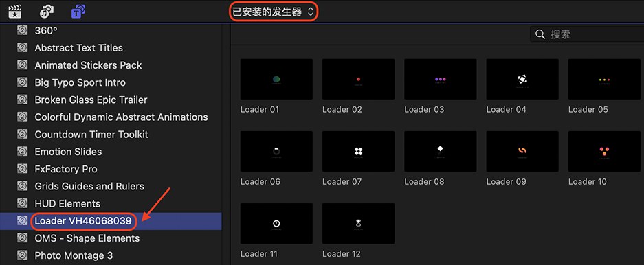Screen dimensions: 644x265
Task: Click the icon beside Animated Stickers Pack
Action: click(x=22, y=65)
